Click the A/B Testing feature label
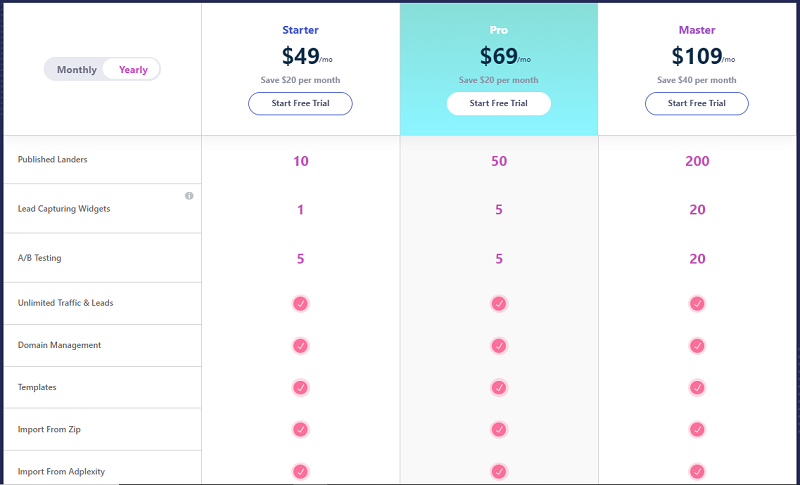The image size is (800, 485). point(40,258)
